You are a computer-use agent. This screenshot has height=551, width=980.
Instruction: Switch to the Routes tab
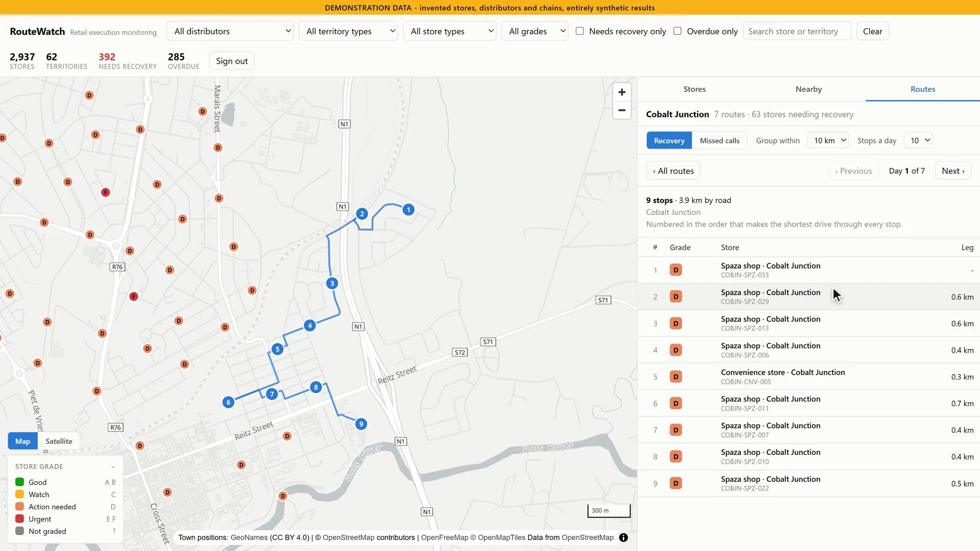[922, 89]
